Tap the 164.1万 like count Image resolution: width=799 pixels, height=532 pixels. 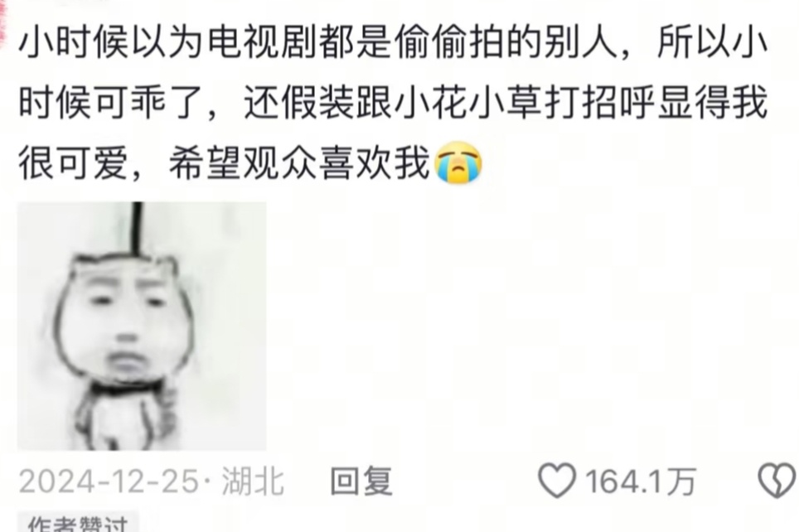pyautogui.click(x=640, y=481)
